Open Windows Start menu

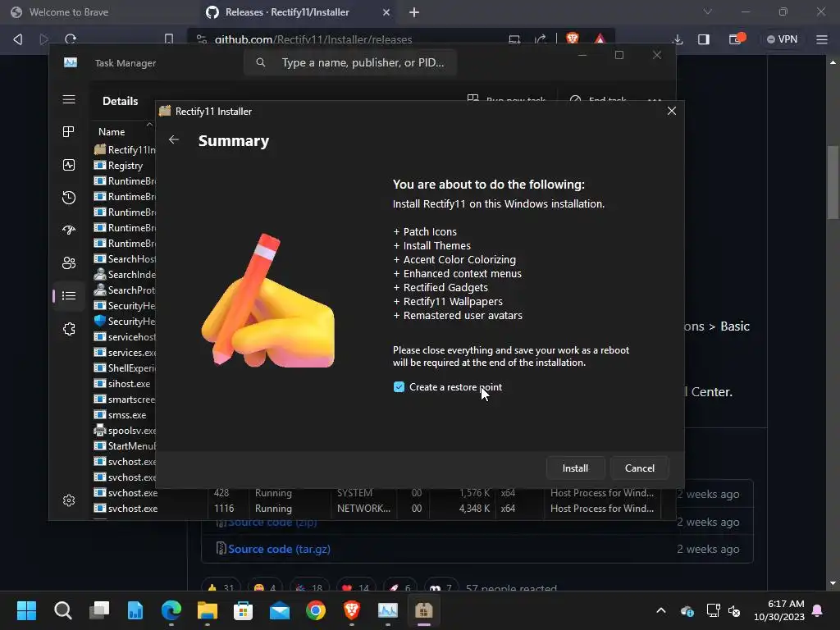[x=26, y=610]
